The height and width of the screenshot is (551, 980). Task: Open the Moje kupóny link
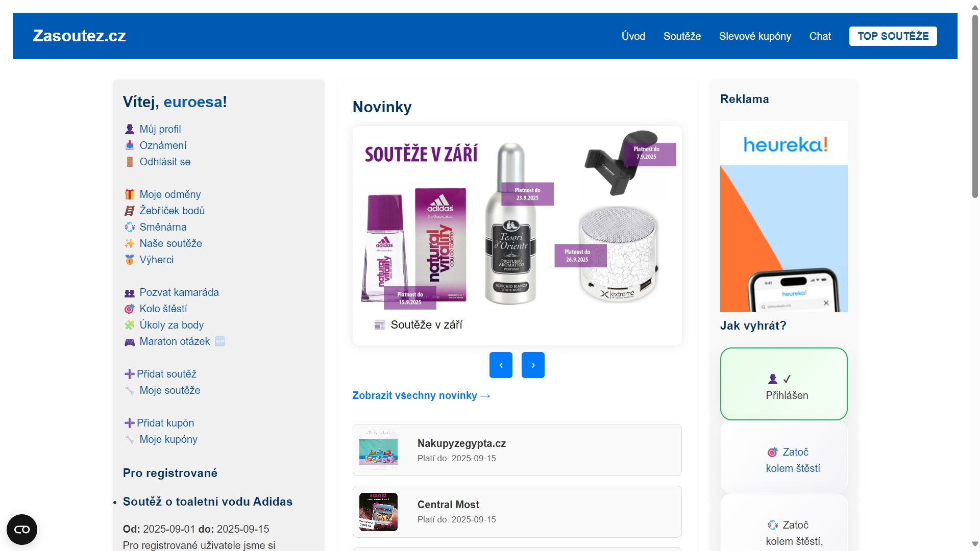coord(168,439)
